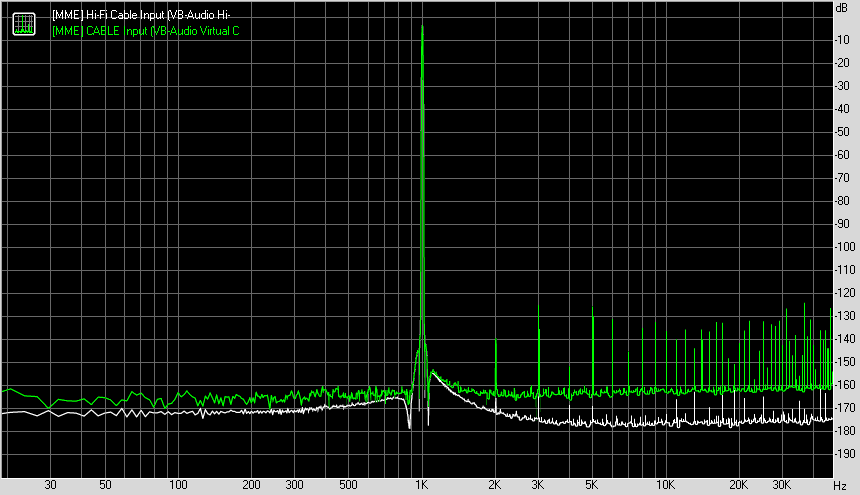Select the green CABLE Input legend entry

pyautogui.click(x=145, y=31)
